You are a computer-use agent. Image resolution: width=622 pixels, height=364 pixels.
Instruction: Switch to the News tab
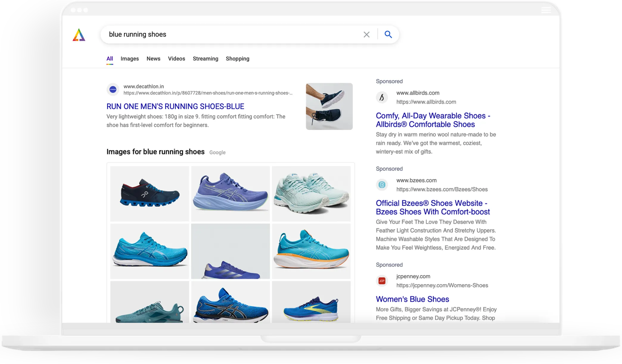(x=153, y=59)
